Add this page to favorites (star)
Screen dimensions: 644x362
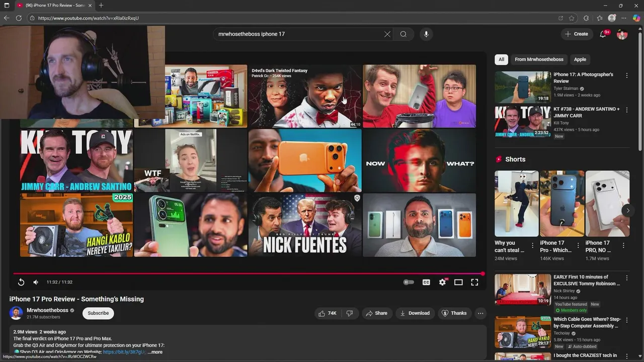click(x=572, y=18)
